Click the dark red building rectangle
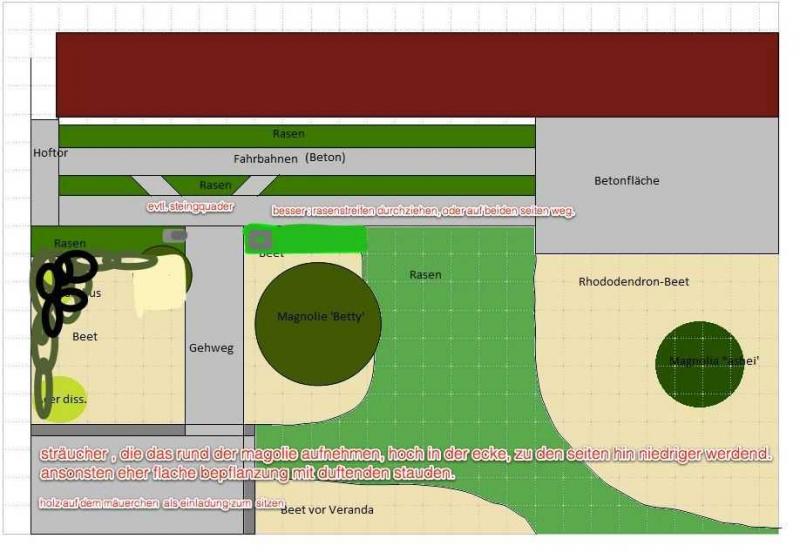The height and width of the screenshot is (552, 800). pos(416,75)
